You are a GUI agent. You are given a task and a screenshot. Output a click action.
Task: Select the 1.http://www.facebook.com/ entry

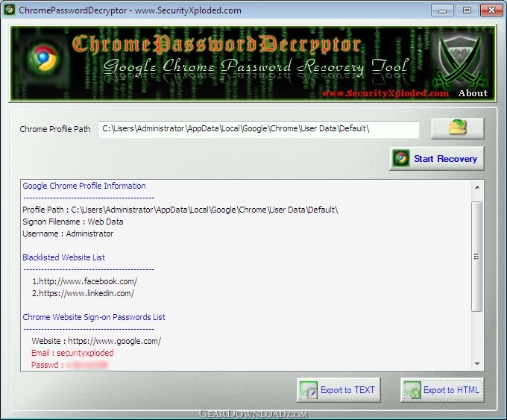pos(84,281)
